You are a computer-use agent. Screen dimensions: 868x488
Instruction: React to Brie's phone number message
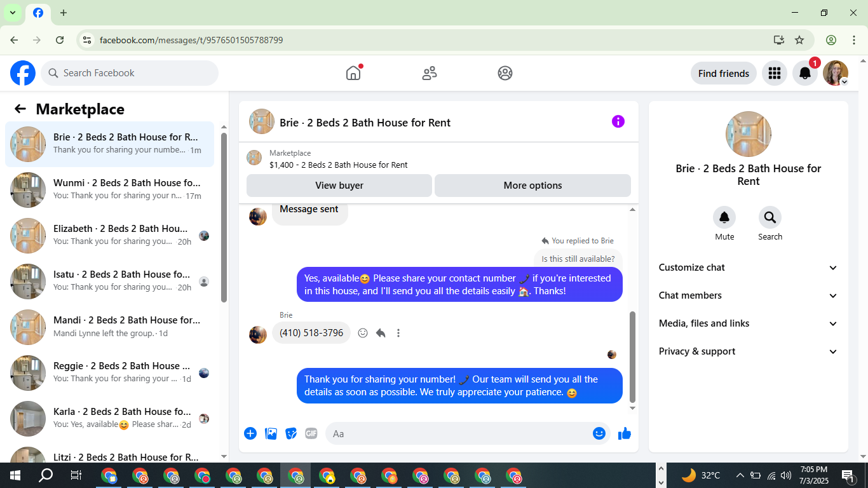363,333
